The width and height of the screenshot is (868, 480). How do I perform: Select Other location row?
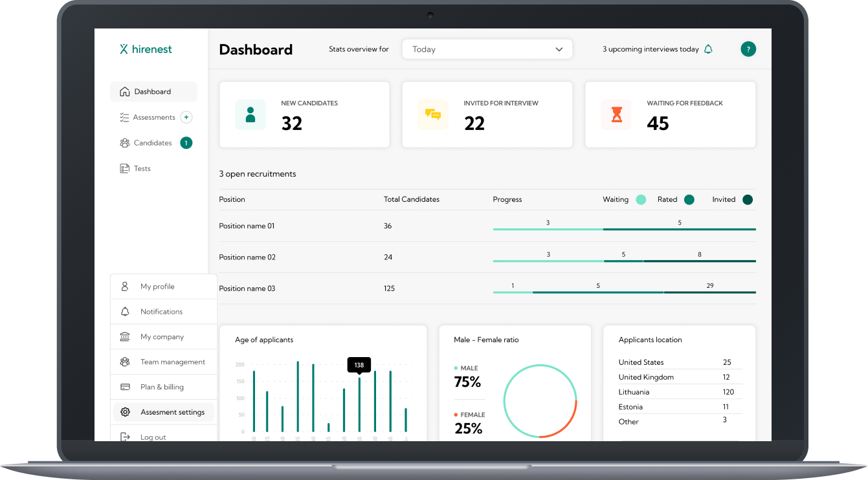point(680,421)
